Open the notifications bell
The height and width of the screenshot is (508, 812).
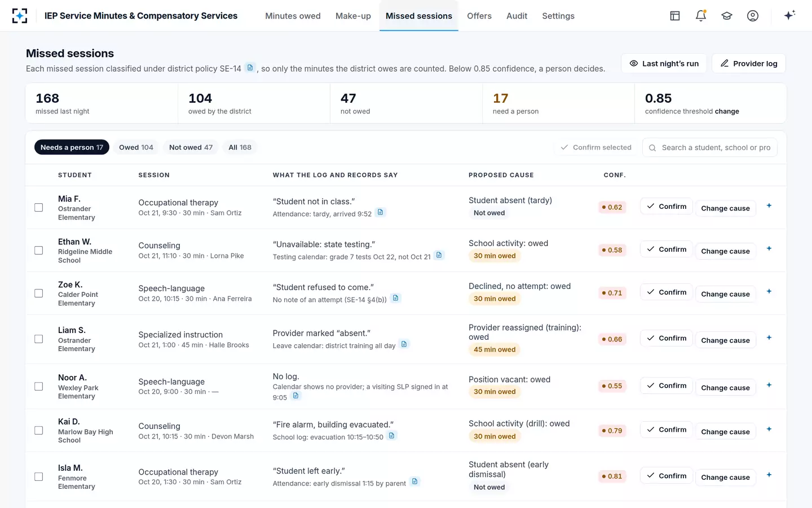tap(701, 16)
